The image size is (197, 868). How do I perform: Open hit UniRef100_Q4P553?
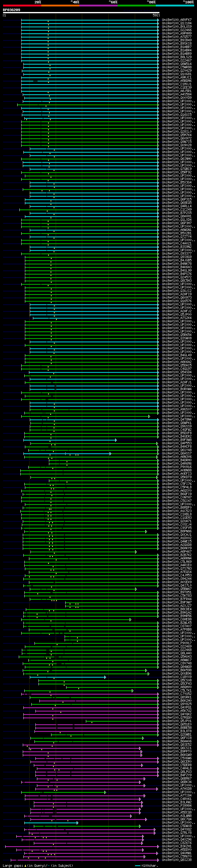pyautogui.click(x=177, y=443)
